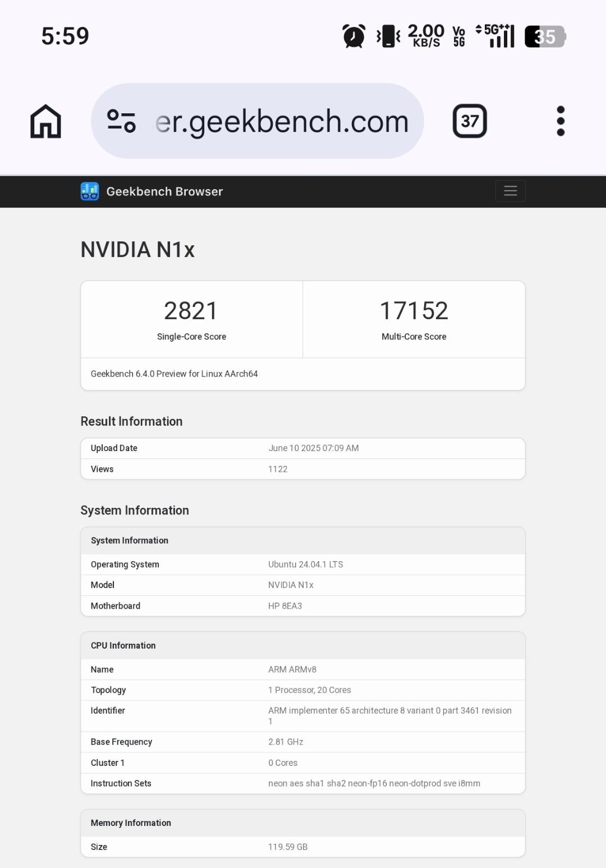Select upload date June 10 2025 07:09 AM
This screenshot has height=868, width=606.
[x=314, y=448]
